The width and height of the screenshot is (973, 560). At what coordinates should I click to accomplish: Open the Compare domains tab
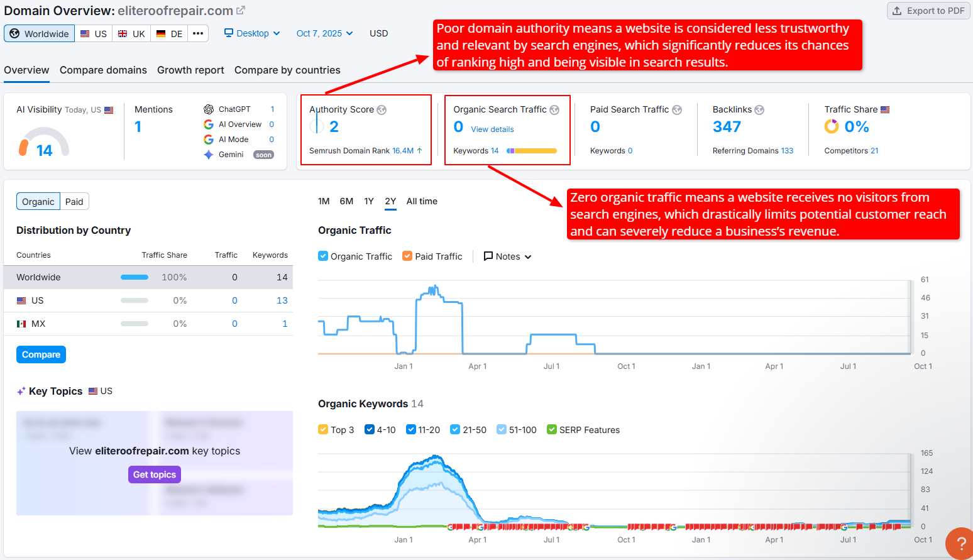(103, 70)
